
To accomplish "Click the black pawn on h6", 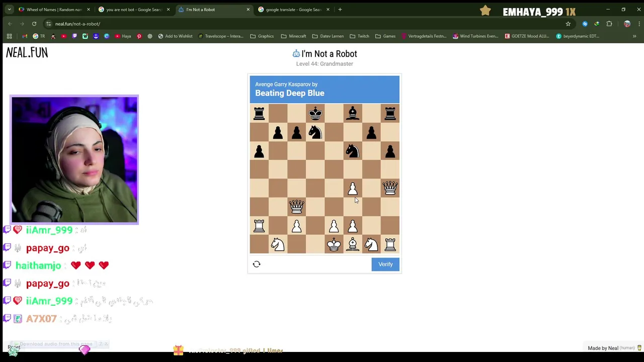I will [390, 151].
